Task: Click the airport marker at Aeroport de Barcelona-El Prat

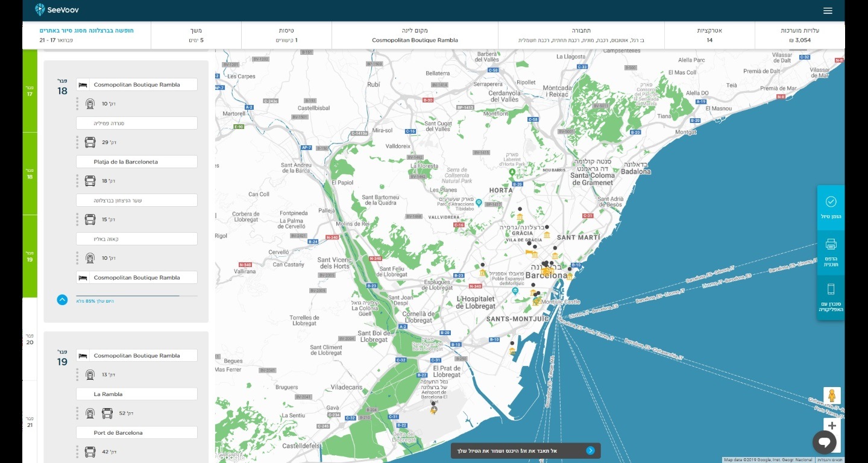Action: pyautogui.click(x=433, y=410)
